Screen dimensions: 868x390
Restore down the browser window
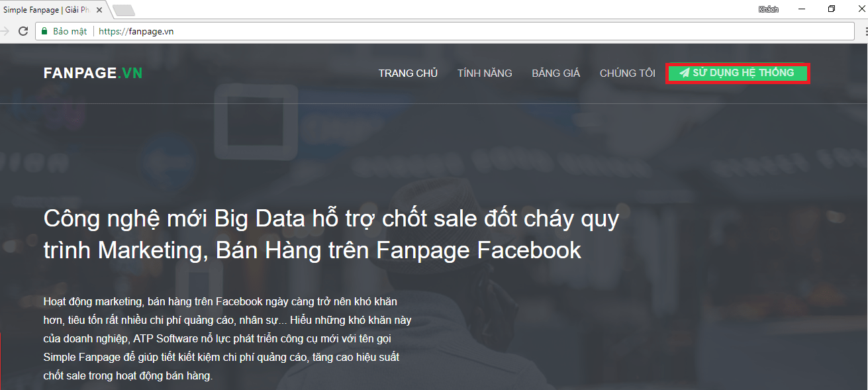click(x=832, y=9)
